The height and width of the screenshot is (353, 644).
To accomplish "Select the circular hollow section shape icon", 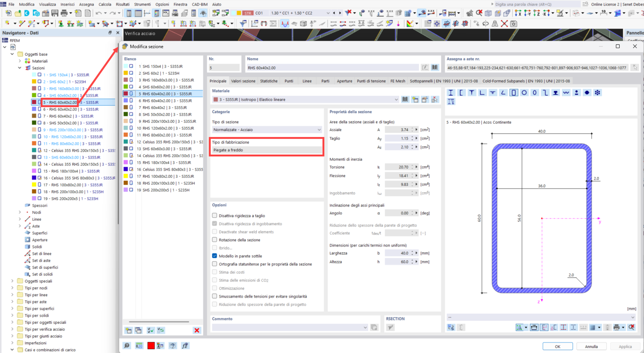I will tap(524, 93).
